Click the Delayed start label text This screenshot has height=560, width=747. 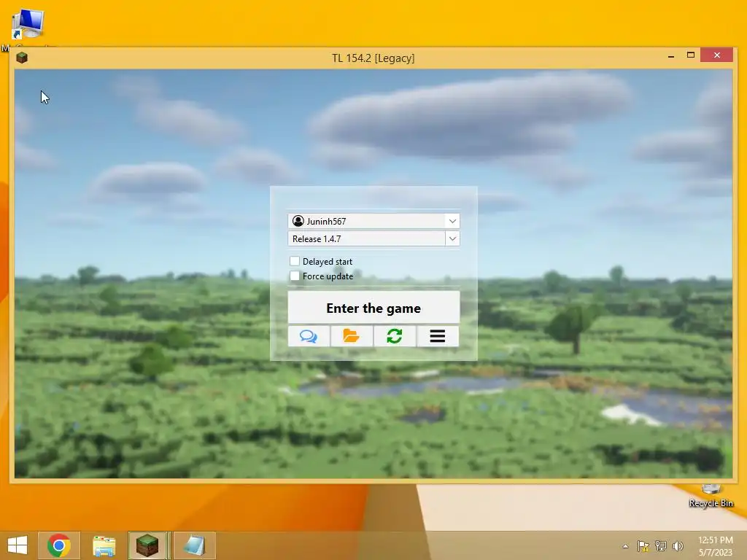[x=328, y=262]
